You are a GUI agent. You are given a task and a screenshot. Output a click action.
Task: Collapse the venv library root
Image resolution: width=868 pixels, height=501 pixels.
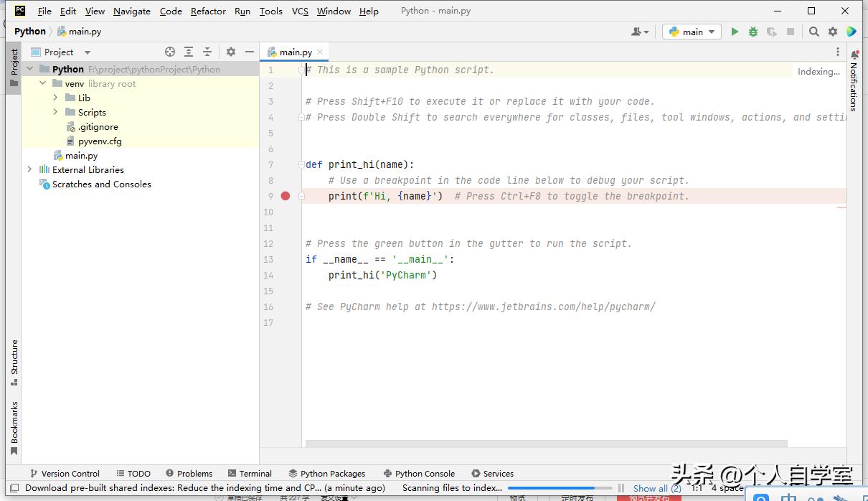[x=42, y=83]
